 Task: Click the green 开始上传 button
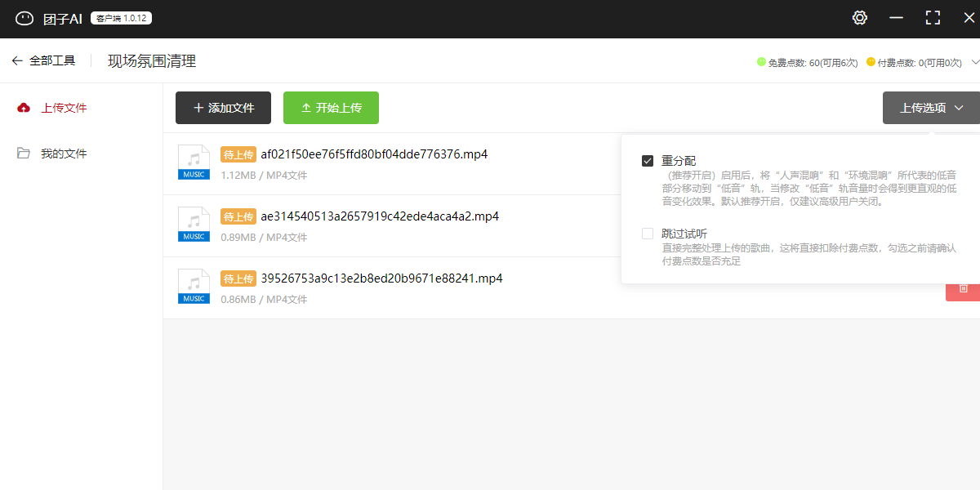[x=331, y=108]
